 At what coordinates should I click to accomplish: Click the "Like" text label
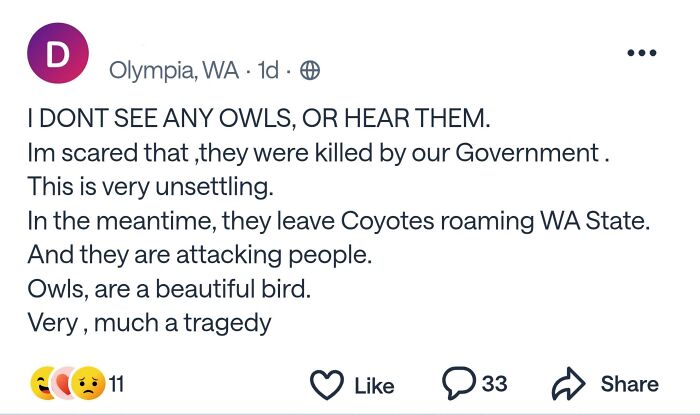point(374,386)
